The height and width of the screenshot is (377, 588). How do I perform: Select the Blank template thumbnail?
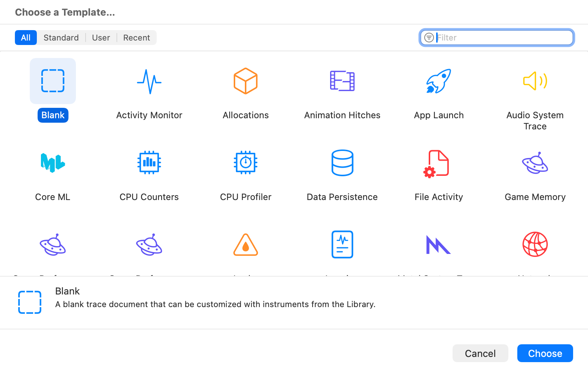[53, 81]
